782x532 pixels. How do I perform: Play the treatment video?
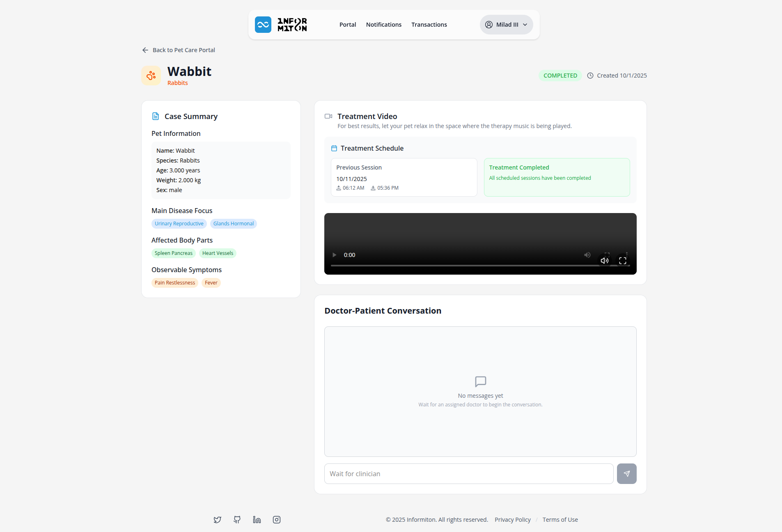click(334, 255)
